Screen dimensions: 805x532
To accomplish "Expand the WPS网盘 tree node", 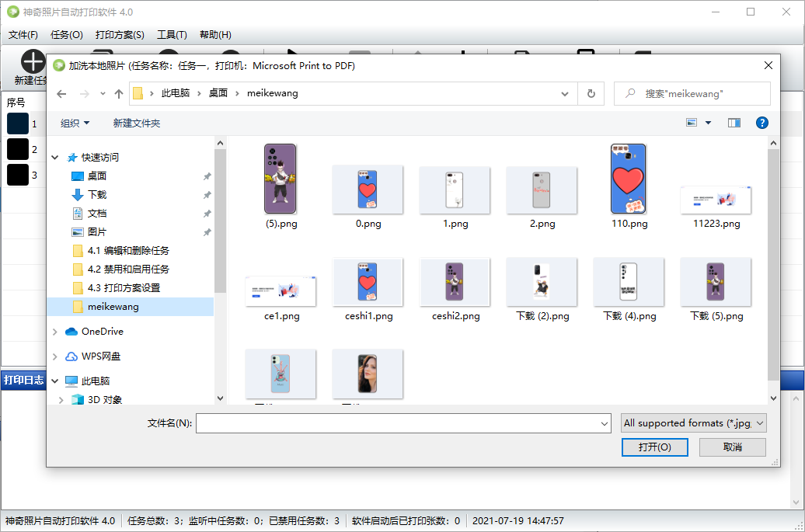I will pos(55,356).
